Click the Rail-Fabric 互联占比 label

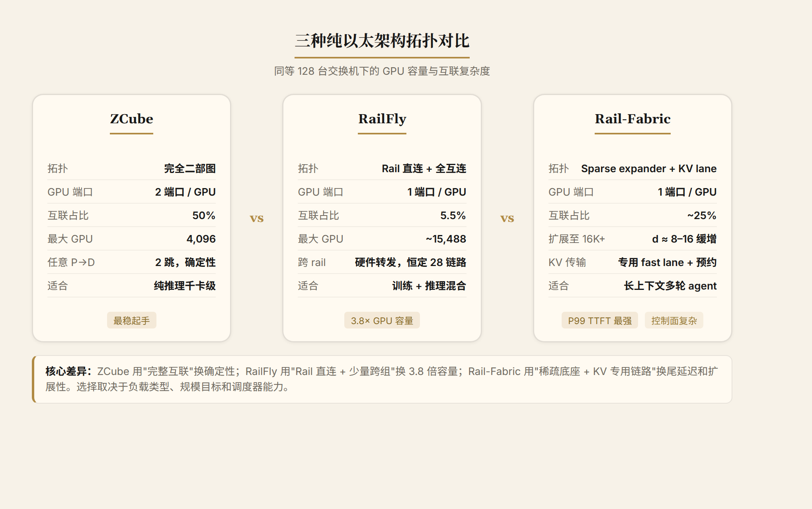(x=569, y=216)
